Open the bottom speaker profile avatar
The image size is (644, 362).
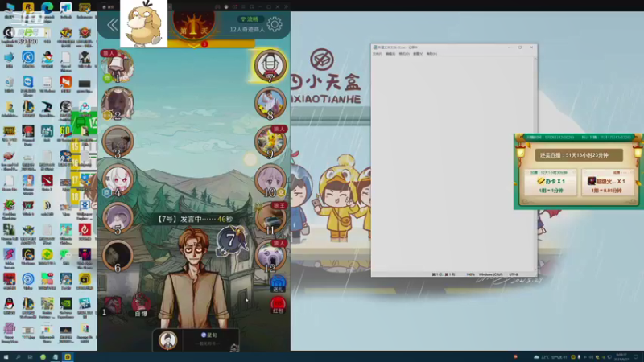[x=167, y=339]
